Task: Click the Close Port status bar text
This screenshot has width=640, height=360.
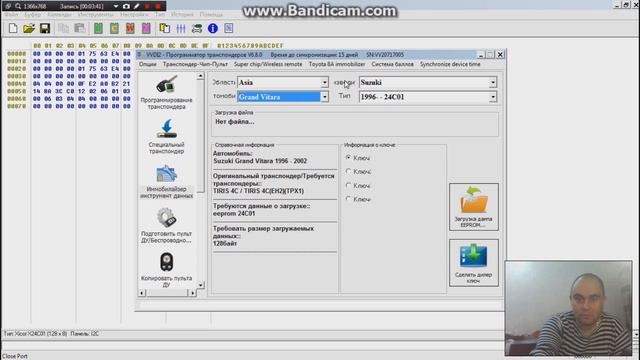Action: pyautogui.click(x=15, y=356)
